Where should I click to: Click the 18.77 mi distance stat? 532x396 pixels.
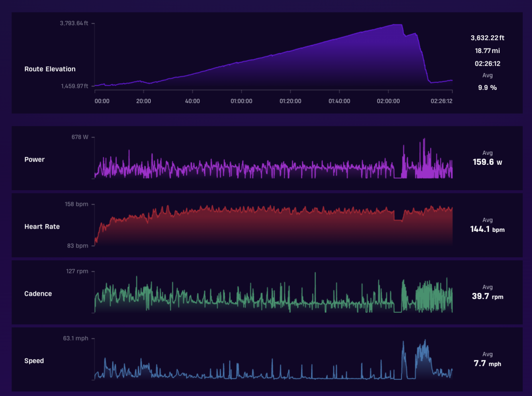click(487, 51)
